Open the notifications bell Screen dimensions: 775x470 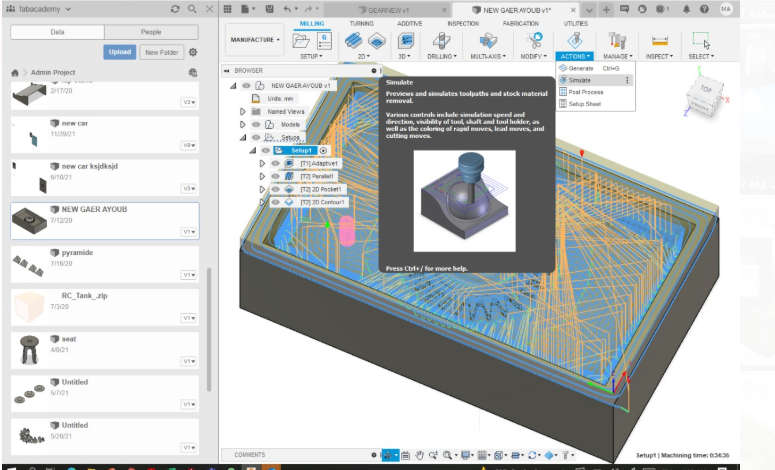coord(687,9)
